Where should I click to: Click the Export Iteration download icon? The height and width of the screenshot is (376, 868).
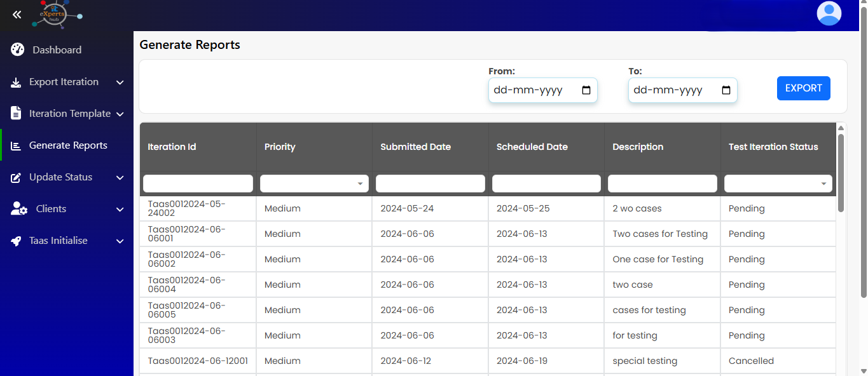[17, 83]
